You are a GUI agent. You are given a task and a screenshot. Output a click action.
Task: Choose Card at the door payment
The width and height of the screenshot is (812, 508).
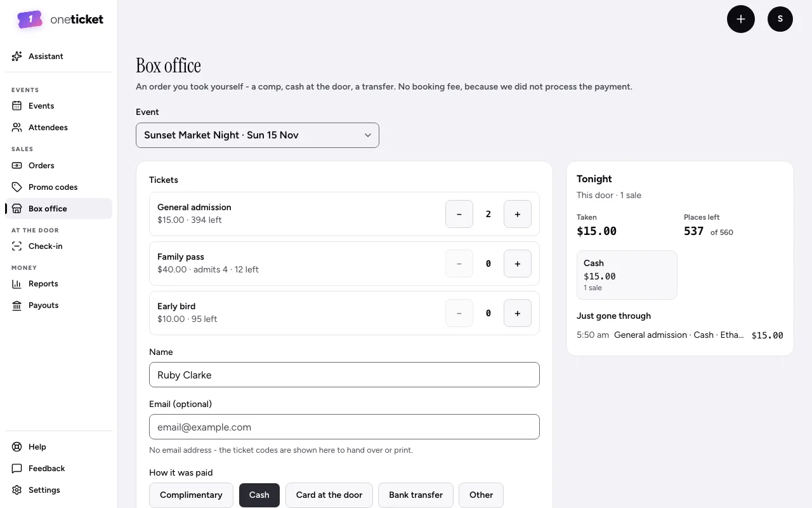(329, 495)
